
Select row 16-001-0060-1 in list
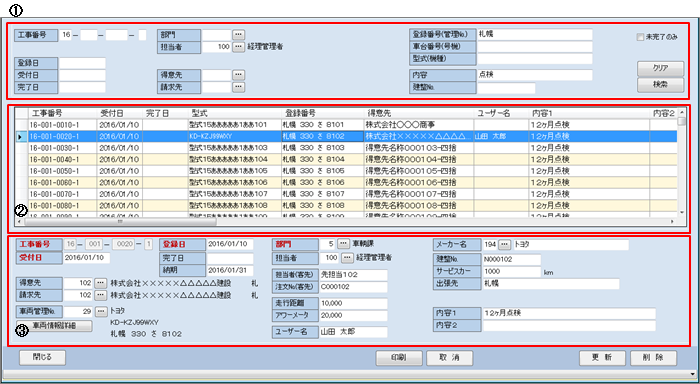point(346,183)
